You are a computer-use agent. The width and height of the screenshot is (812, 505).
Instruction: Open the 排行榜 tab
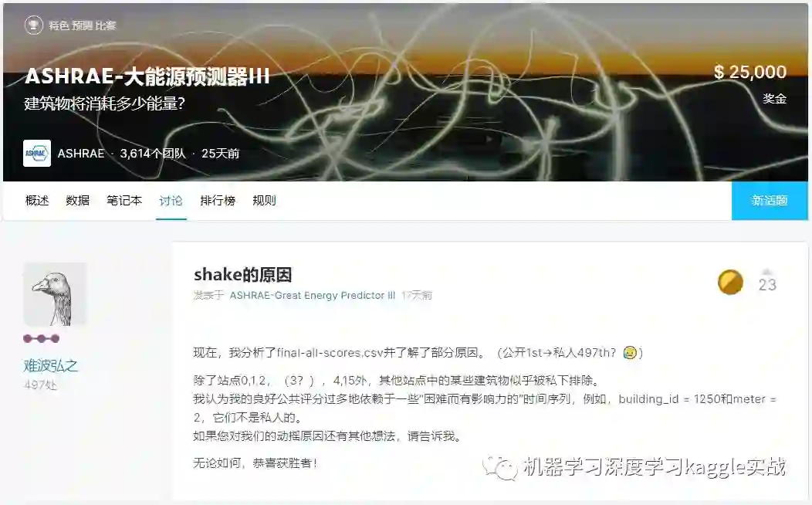pos(218,201)
